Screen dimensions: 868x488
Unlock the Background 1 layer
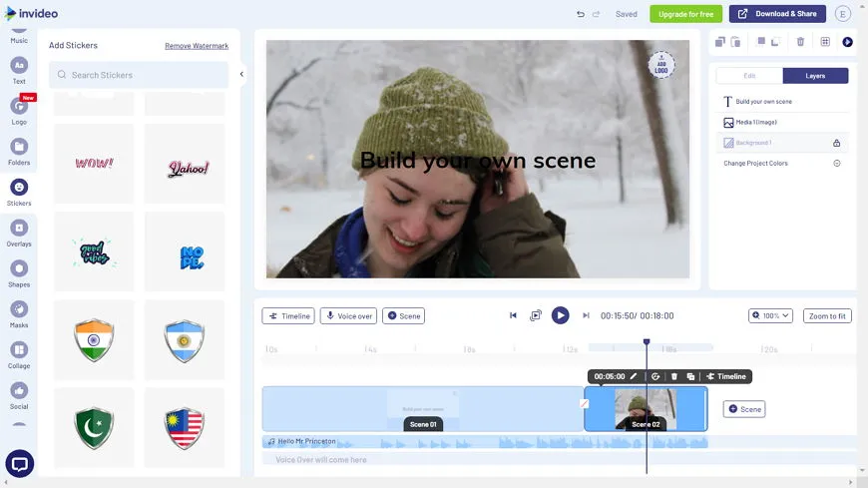(x=836, y=143)
